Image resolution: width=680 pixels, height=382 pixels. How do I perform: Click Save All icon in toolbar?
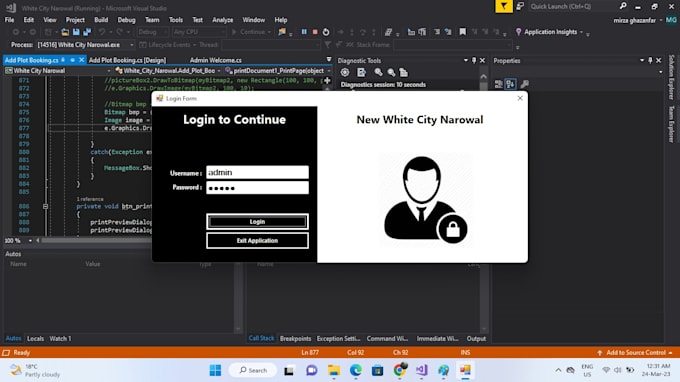pyautogui.click(x=87, y=32)
